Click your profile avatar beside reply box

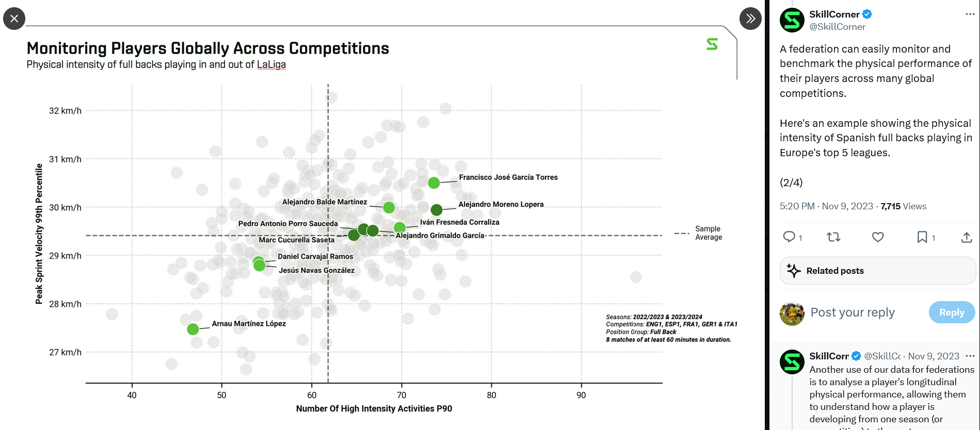tap(792, 313)
